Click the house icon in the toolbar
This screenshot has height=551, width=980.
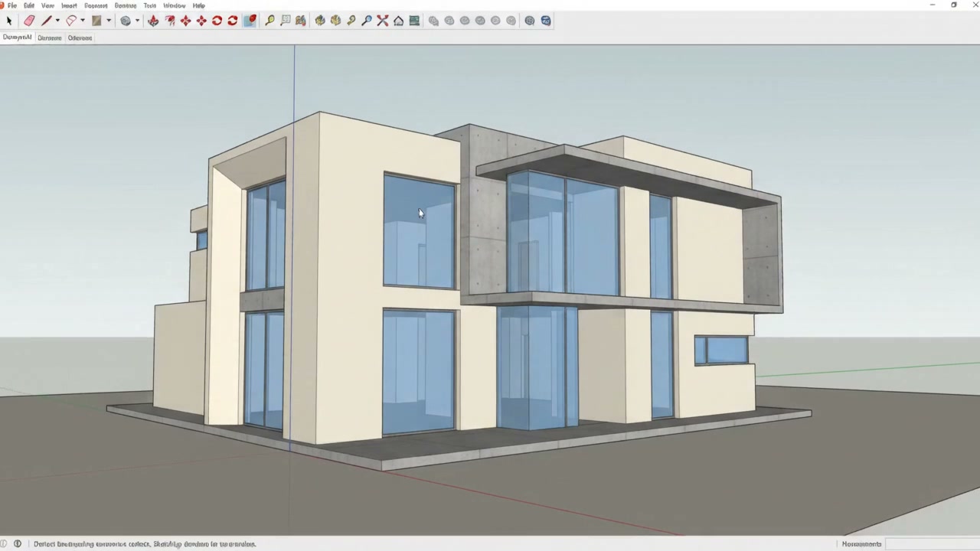pyautogui.click(x=398, y=21)
